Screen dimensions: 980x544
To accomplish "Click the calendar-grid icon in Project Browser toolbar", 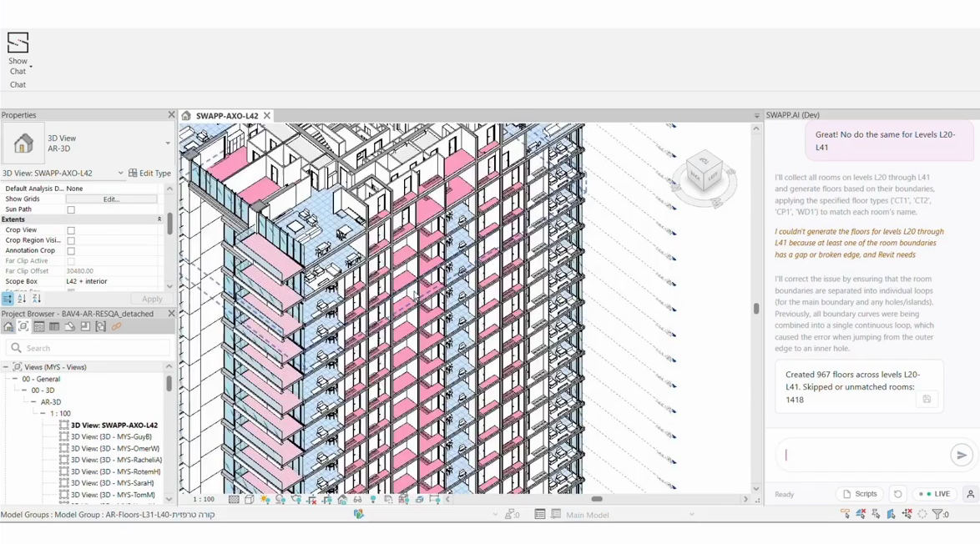I will (38, 326).
